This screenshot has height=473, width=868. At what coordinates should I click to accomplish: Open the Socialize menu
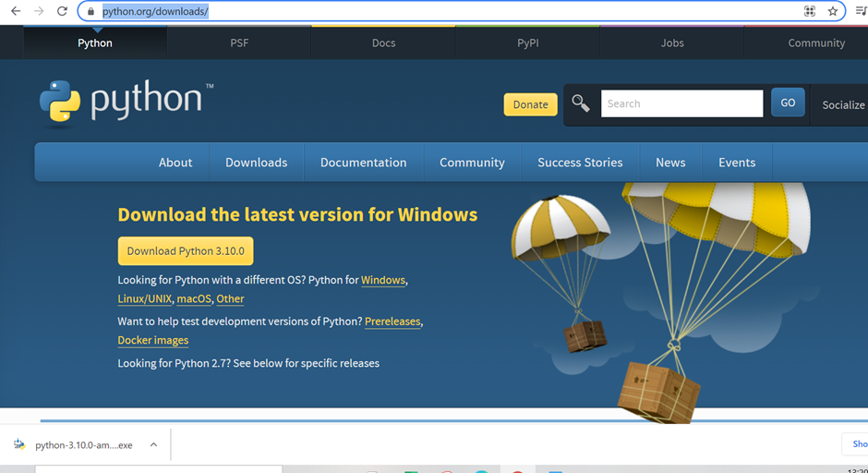tap(842, 104)
